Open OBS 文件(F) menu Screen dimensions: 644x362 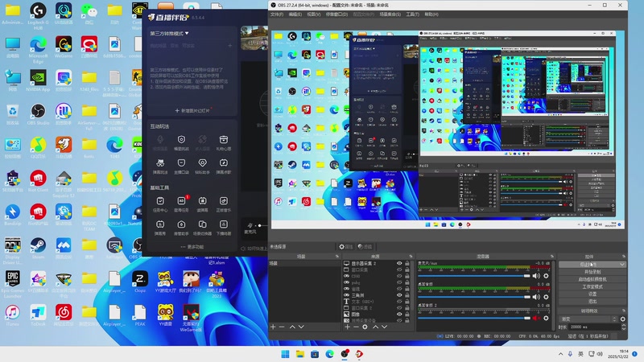pyautogui.click(x=276, y=14)
